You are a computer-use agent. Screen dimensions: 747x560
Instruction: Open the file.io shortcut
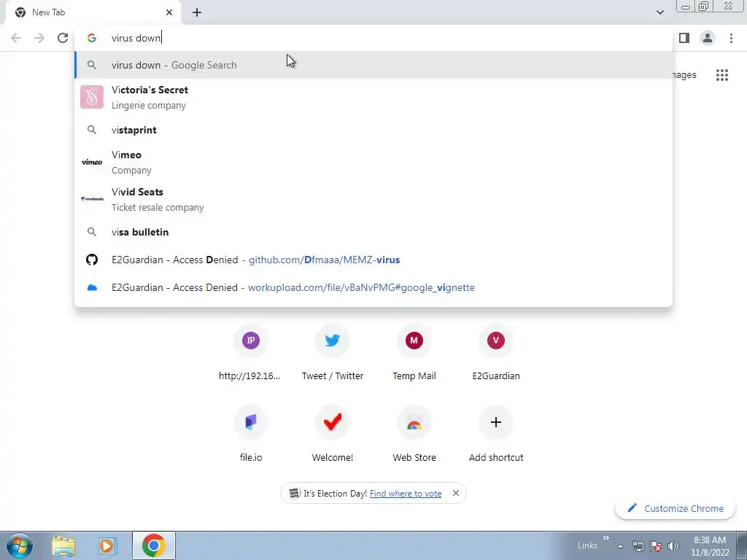click(251, 435)
